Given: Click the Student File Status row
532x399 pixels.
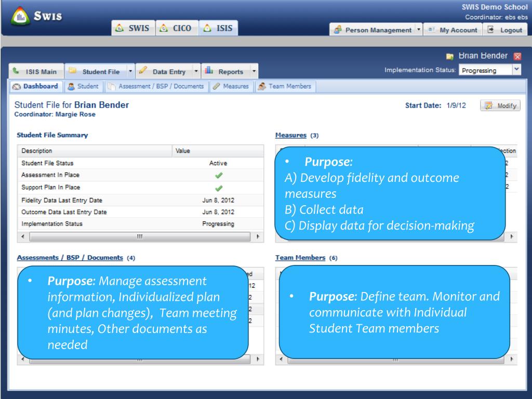Looking at the screenshot, I should (x=140, y=163).
